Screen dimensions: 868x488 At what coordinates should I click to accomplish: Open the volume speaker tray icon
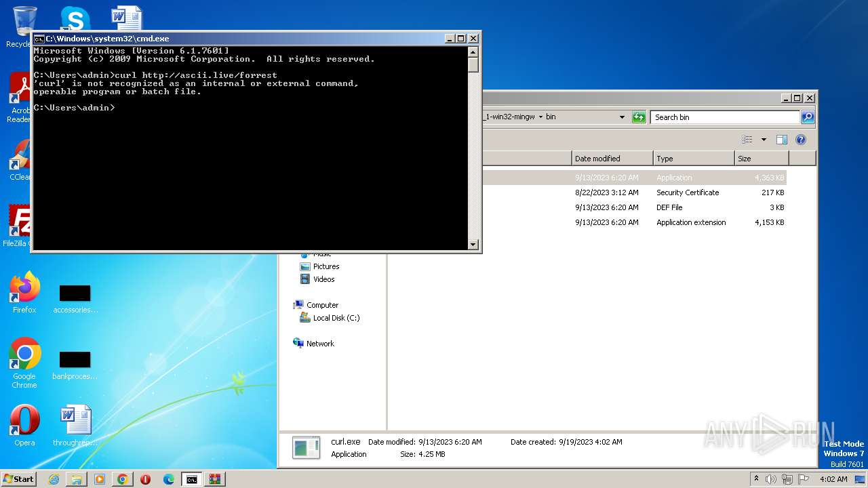(771, 479)
